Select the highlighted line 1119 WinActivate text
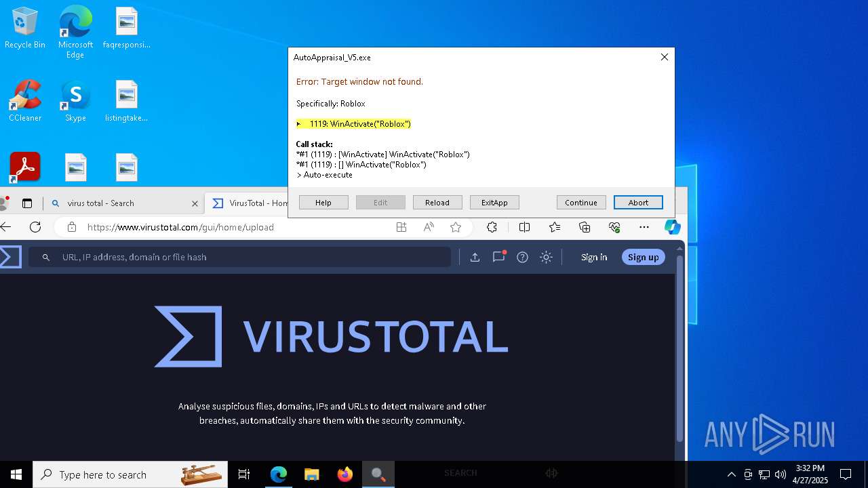The width and height of the screenshot is (868, 488). [x=354, y=124]
